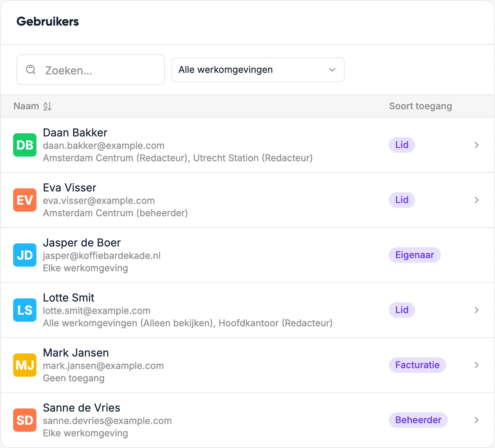Click the magnifier icon in search box
This screenshot has height=448, width=495.
click(31, 70)
